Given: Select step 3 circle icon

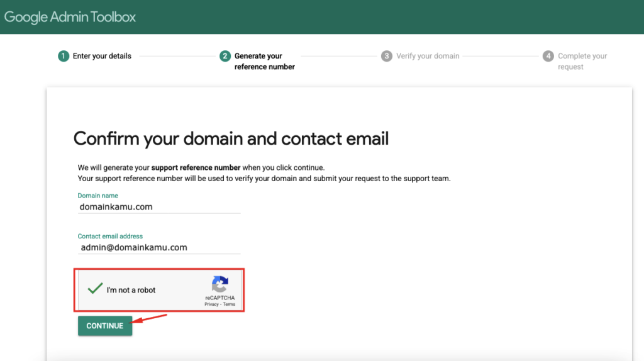Looking at the screenshot, I should click(387, 56).
